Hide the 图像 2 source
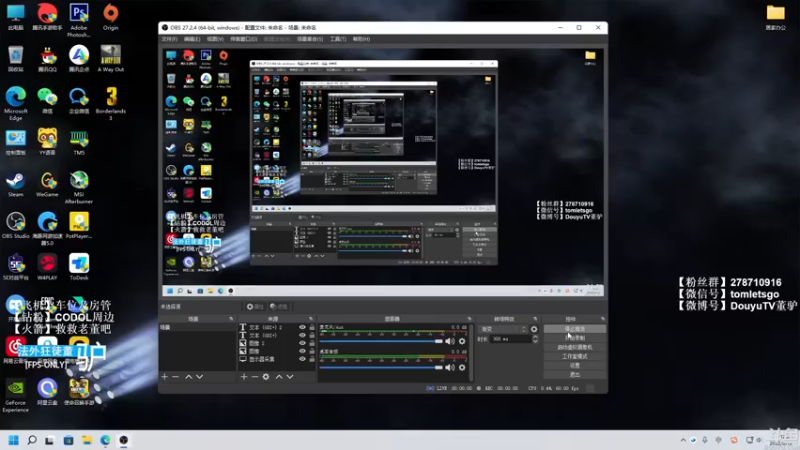Image resolution: width=800 pixels, height=450 pixels. pos(302,343)
